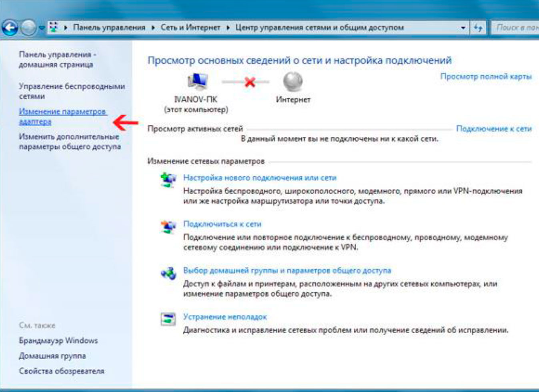Screen dimensions: 539x392
Task: Select Сеть и Интернет breadcrumb item
Action: 190,28
